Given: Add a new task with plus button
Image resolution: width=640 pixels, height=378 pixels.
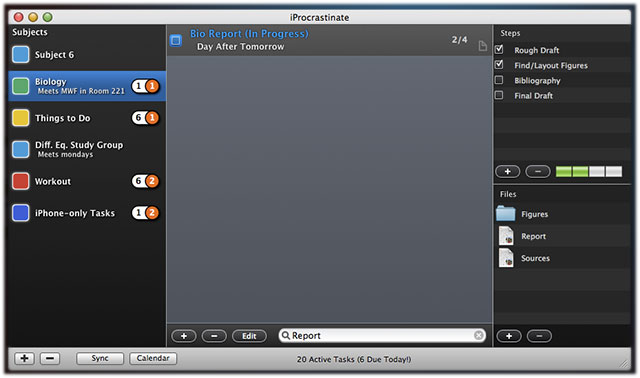Looking at the screenshot, I should point(184,336).
